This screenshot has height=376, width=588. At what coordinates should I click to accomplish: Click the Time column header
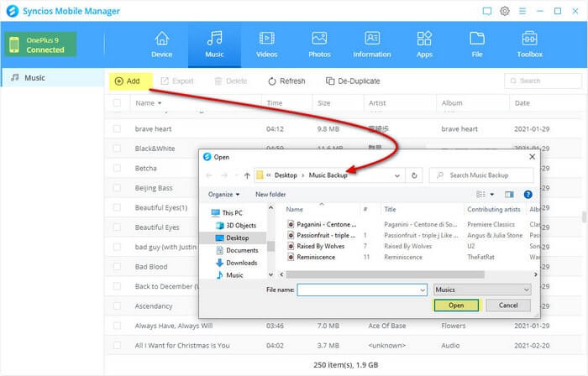coord(275,103)
